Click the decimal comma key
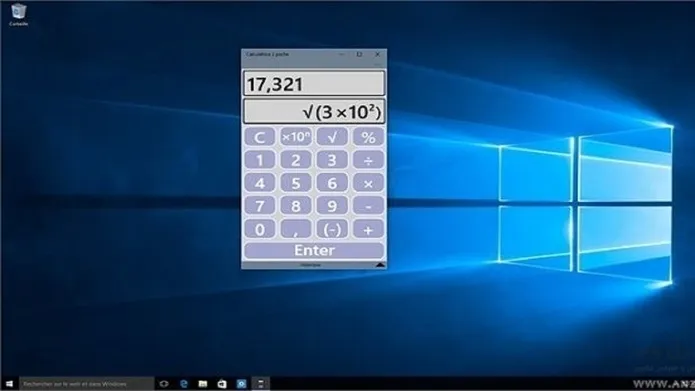 [x=296, y=229]
